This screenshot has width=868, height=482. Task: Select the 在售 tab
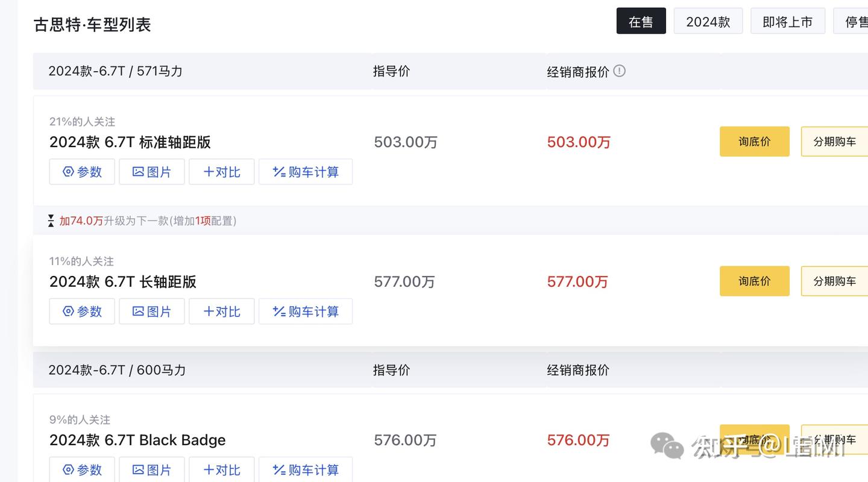(x=641, y=20)
